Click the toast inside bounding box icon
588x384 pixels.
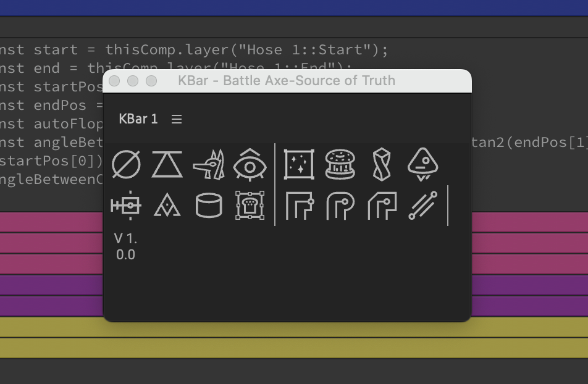click(250, 206)
